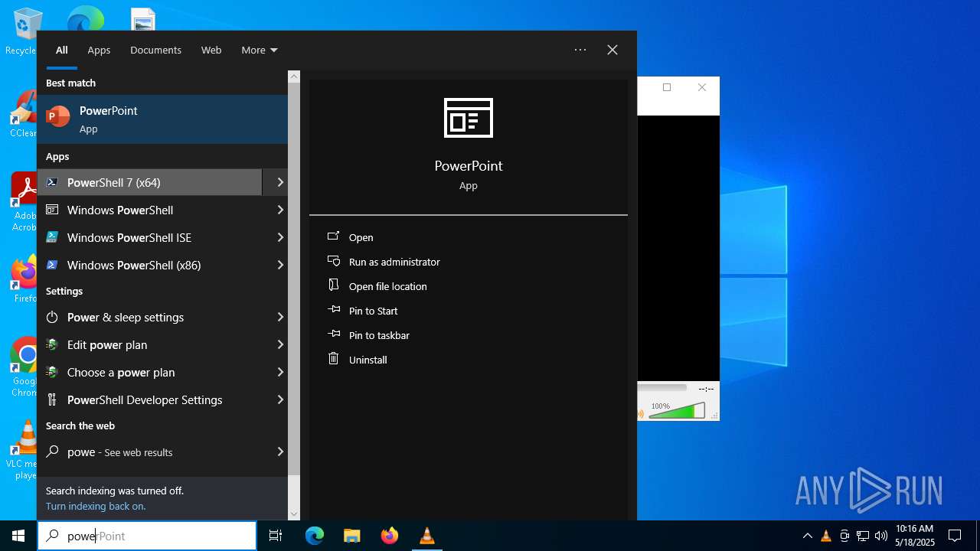This screenshot has height=551, width=980.
Task: Click Open file location icon
Action: point(334,285)
